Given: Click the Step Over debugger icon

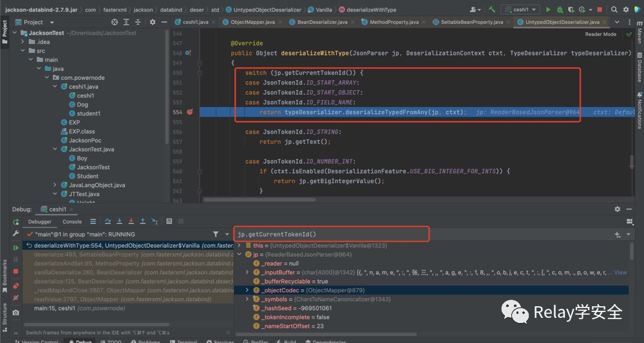Looking at the screenshot, I should point(108,221).
